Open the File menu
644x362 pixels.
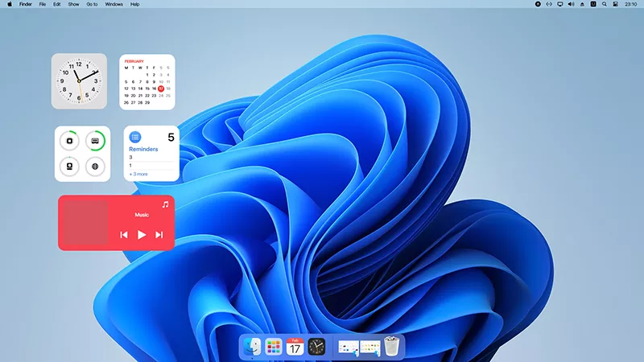pos(43,4)
